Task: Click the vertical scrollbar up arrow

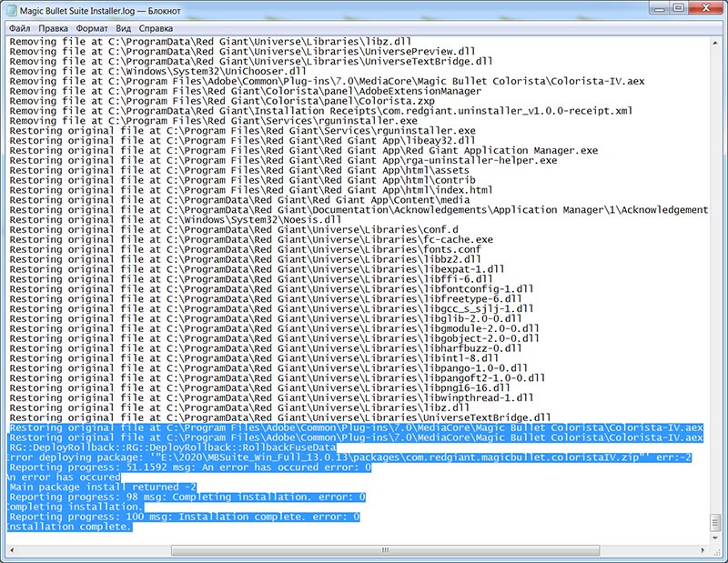Action: pyautogui.click(x=715, y=43)
